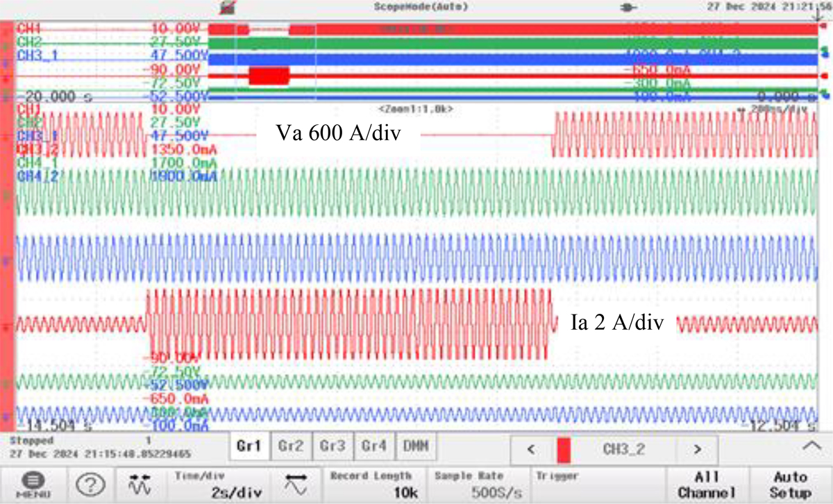Open the Record Length 10k setting
This screenshot has height=504, width=833.
tap(373, 485)
